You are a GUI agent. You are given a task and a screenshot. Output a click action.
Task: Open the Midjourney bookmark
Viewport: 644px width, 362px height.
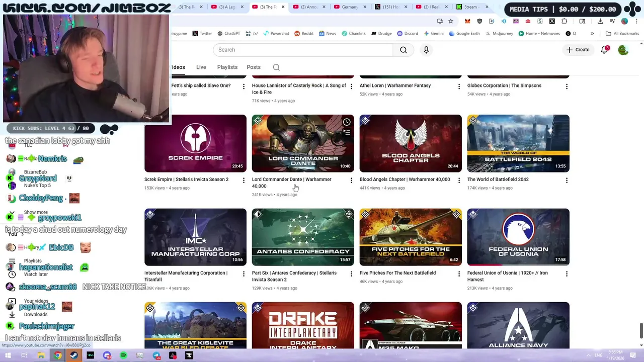click(499, 34)
